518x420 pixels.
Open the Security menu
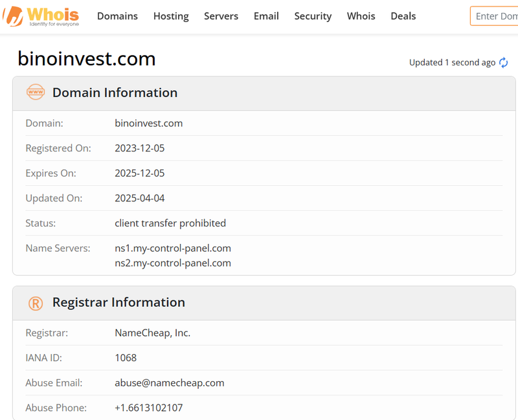coord(313,16)
